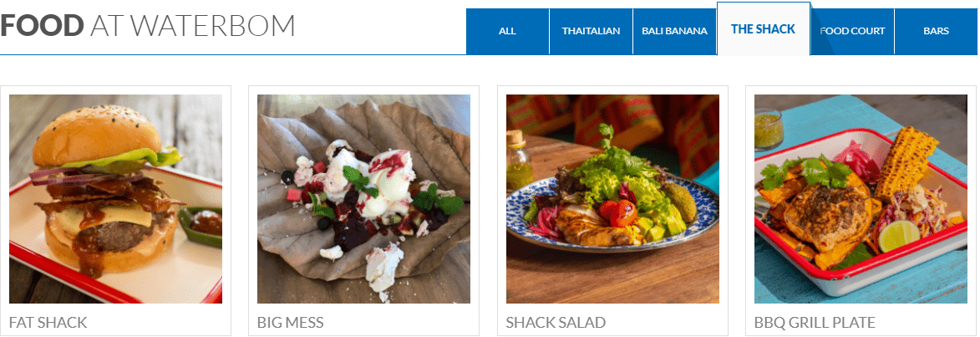Click the FOOD AT WATERBOM heading
Screen dimensions: 980x337
pos(148,26)
